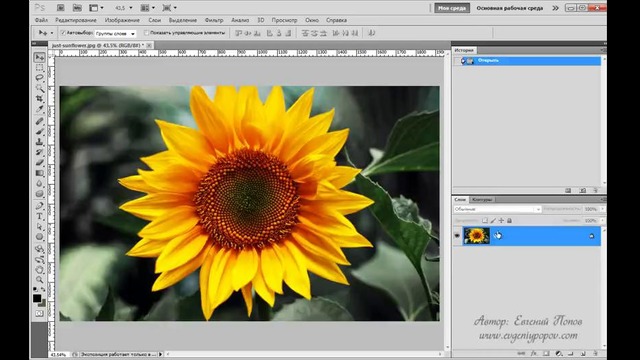Toggle lock position icon
640x360 pixels.
click(x=501, y=220)
